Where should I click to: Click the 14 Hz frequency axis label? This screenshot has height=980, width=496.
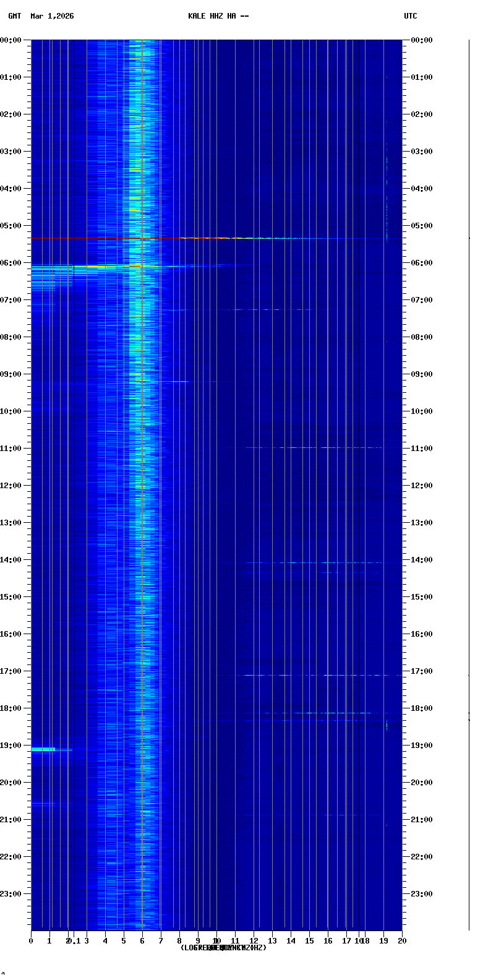291,941
